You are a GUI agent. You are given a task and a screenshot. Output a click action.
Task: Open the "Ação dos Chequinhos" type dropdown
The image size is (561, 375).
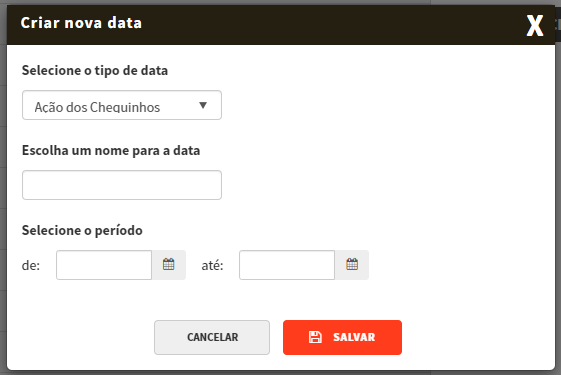(x=122, y=105)
